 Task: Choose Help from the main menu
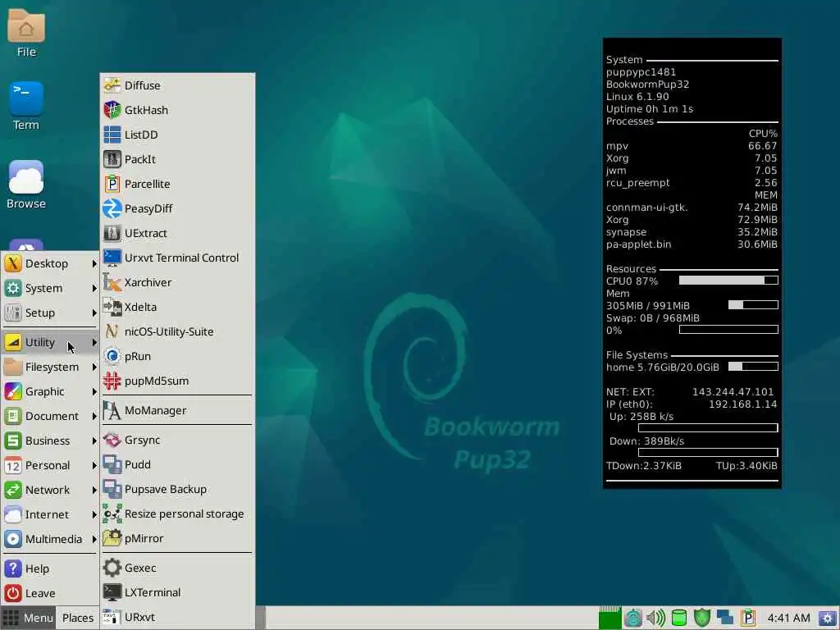pos(50,568)
